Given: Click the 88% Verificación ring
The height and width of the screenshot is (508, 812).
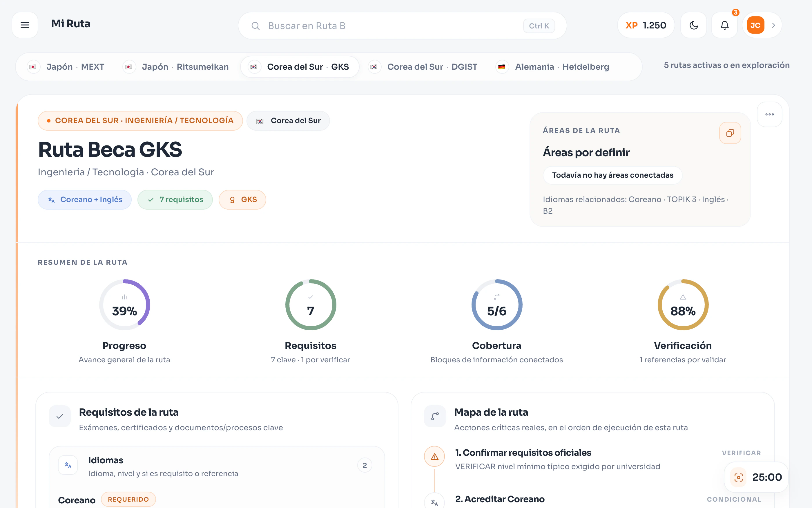Looking at the screenshot, I should click(683, 305).
